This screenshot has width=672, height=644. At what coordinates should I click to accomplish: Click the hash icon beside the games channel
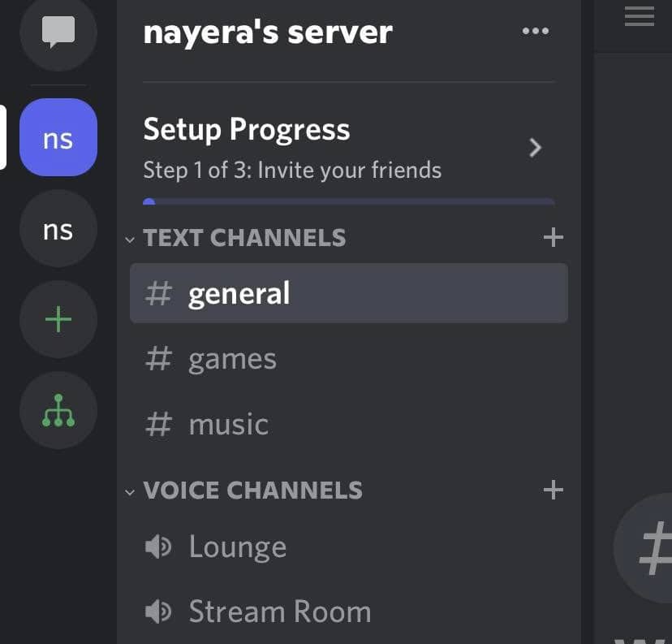point(158,358)
